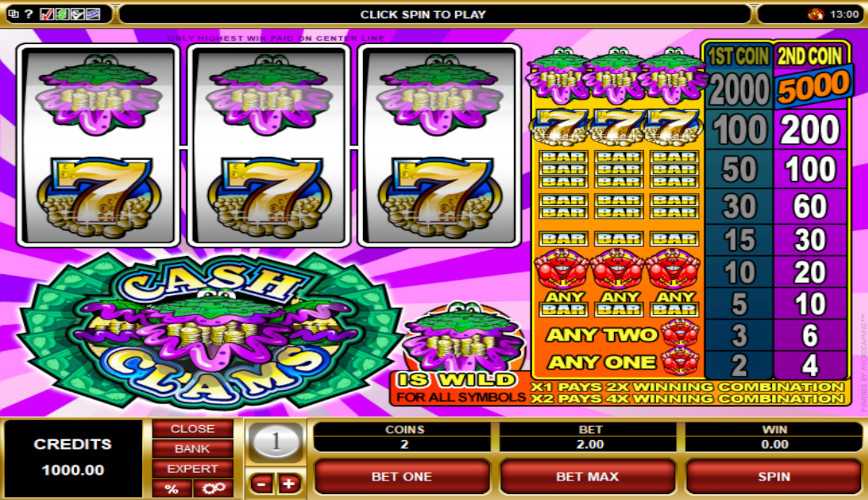Decrease coin size with minus button
868x500 pixels.
tap(261, 484)
